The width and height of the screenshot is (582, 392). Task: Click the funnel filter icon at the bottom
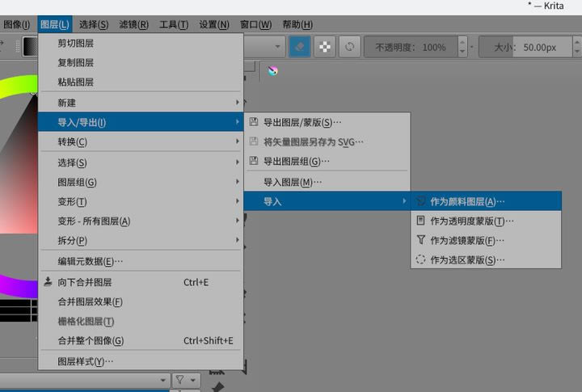pos(180,379)
